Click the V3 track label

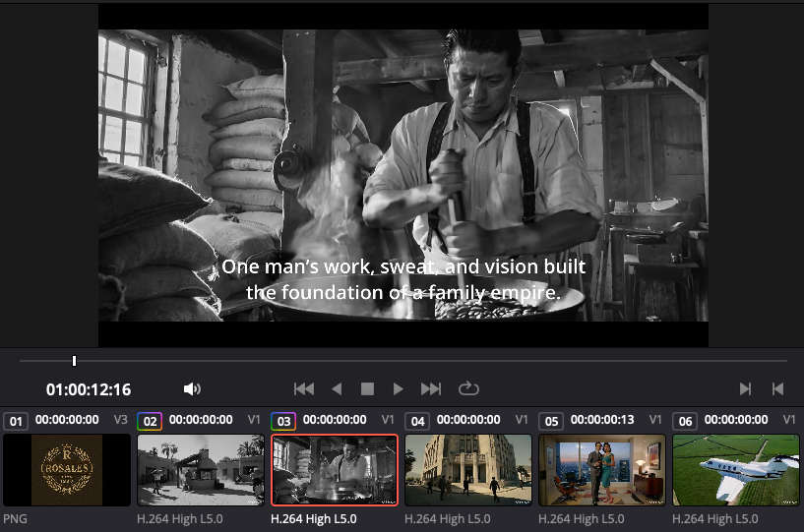click(x=120, y=420)
